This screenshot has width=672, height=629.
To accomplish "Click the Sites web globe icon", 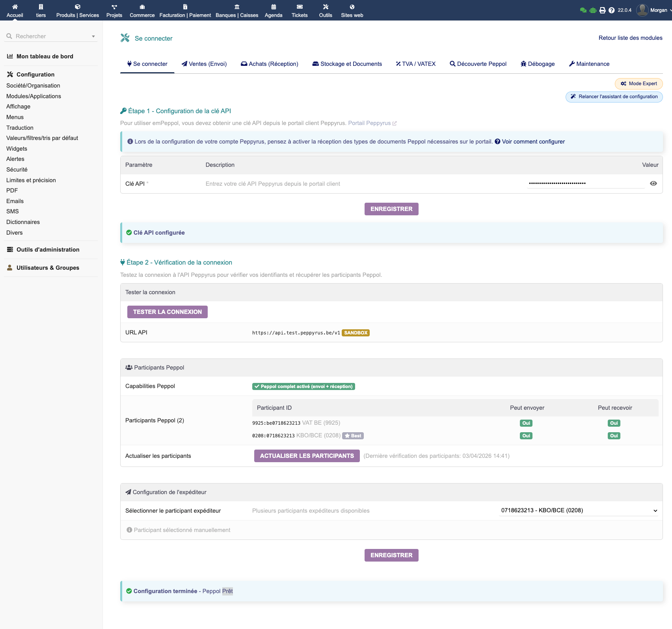I will point(352,7).
